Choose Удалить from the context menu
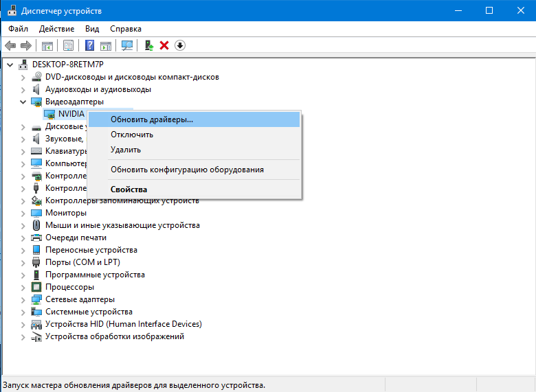 point(126,150)
